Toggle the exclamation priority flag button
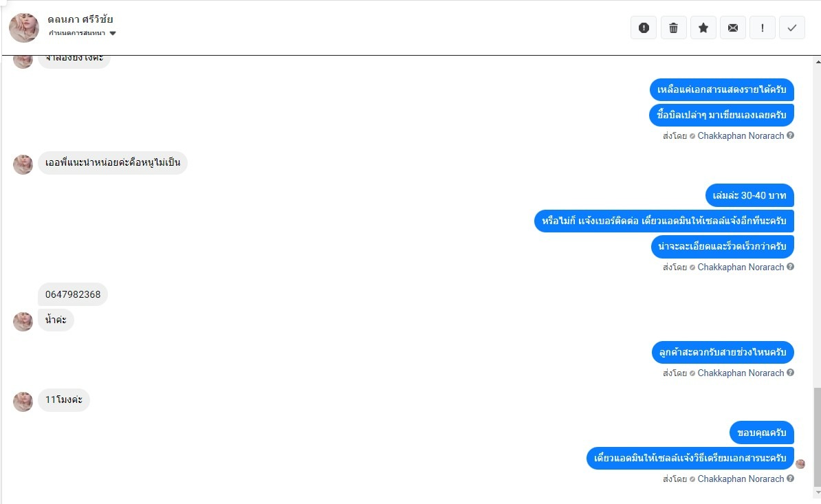 (x=763, y=28)
